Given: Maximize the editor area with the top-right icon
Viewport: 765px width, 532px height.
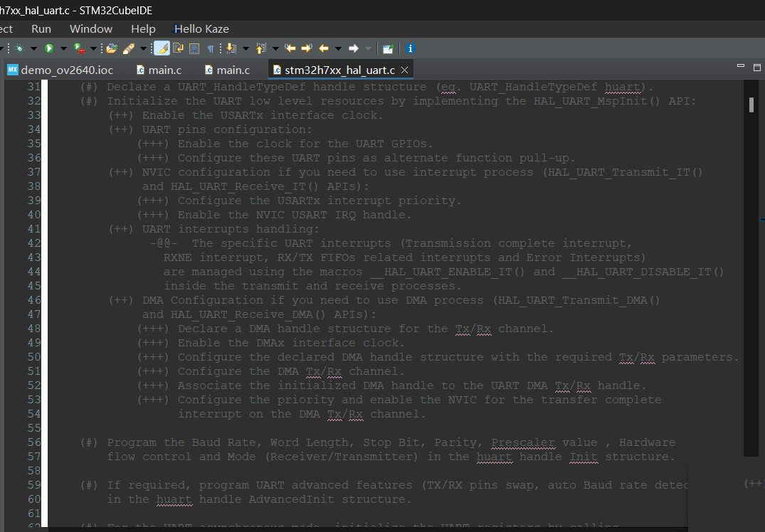Looking at the screenshot, I should pyautogui.click(x=756, y=66).
